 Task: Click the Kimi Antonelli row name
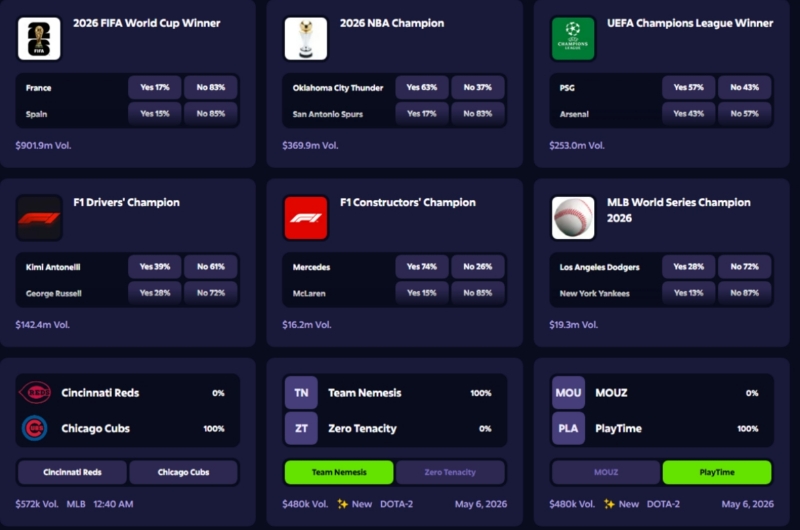click(x=53, y=267)
